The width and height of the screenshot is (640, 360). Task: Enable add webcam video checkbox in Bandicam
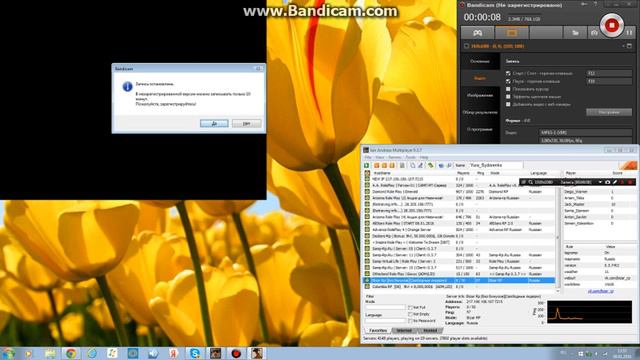pyautogui.click(x=508, y=104)
